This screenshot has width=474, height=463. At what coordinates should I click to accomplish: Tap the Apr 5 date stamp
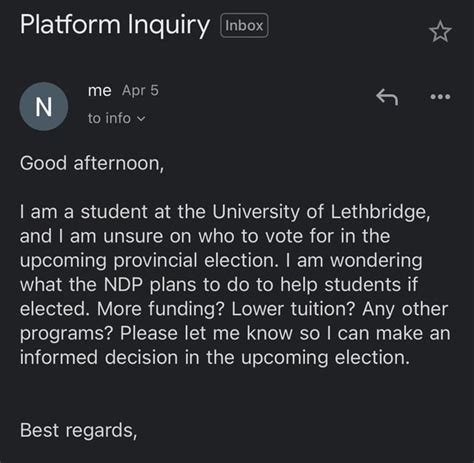[x=140, y=90]
